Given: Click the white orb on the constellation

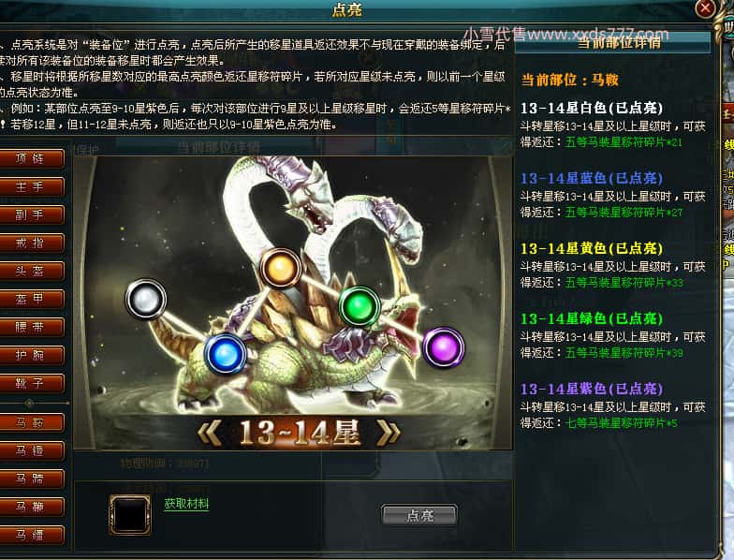Looking at the screenshot, I should click(146, 299).
